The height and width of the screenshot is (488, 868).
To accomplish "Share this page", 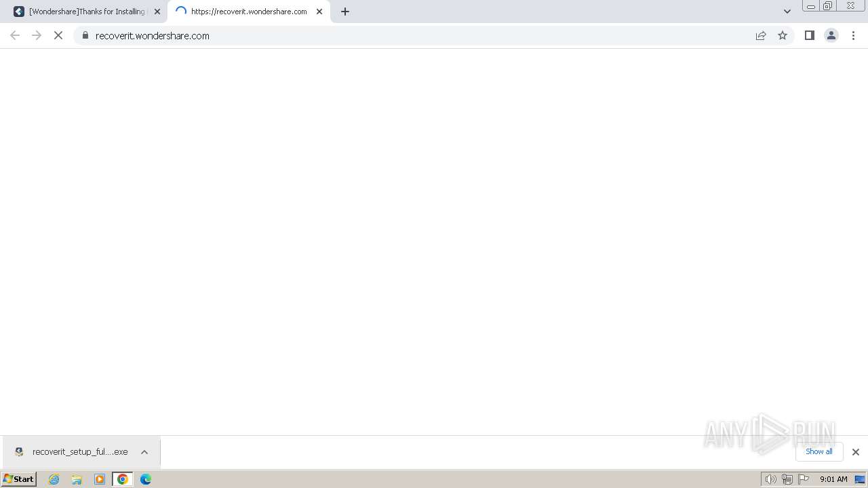I will coord(761,35).
